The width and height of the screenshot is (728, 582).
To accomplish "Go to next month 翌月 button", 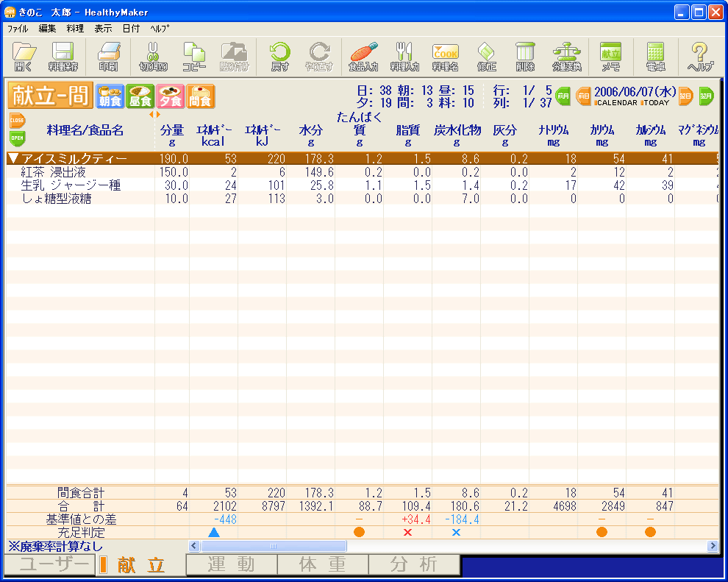I will tap(706, 96).
